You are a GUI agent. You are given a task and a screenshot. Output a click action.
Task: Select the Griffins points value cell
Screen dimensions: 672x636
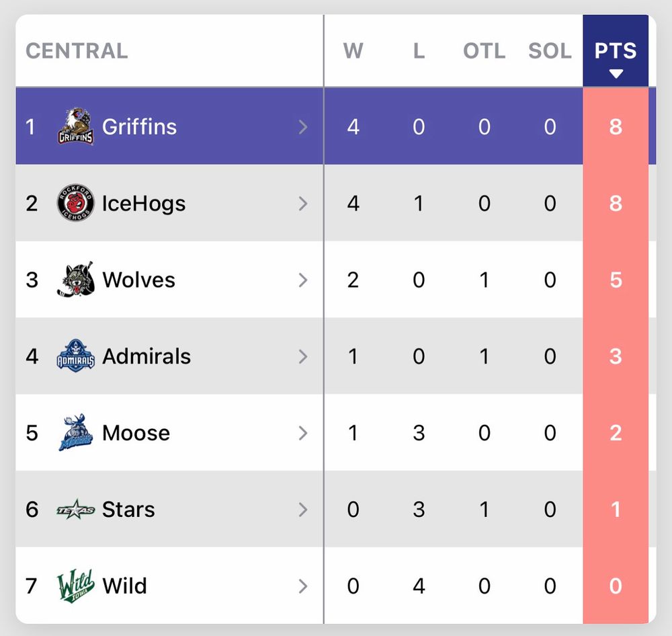pos(616,126)
